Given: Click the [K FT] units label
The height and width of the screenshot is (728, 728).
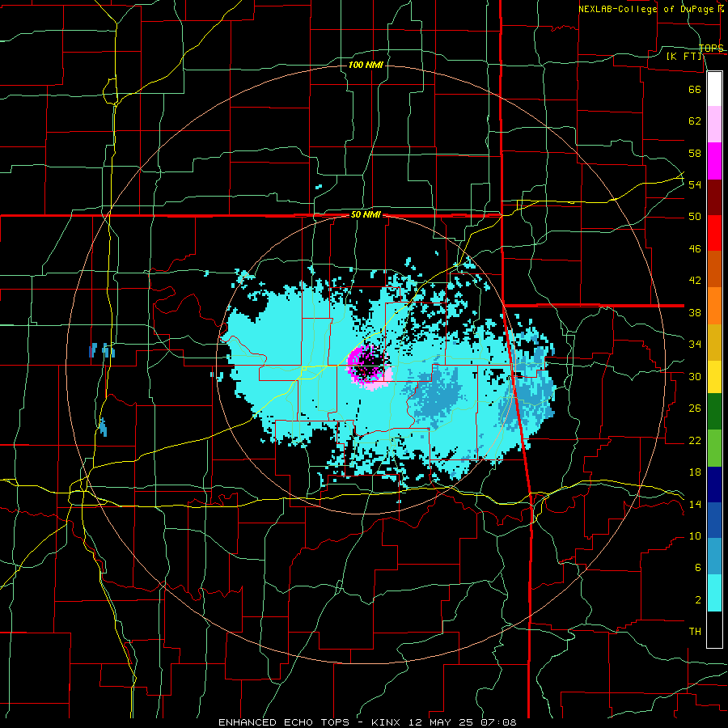Looking at the screenshot, I should [x=684, y=57].
